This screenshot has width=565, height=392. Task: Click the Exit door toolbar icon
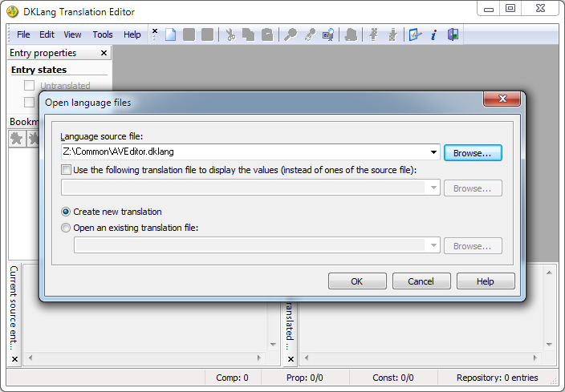click(x=453, y=34)
